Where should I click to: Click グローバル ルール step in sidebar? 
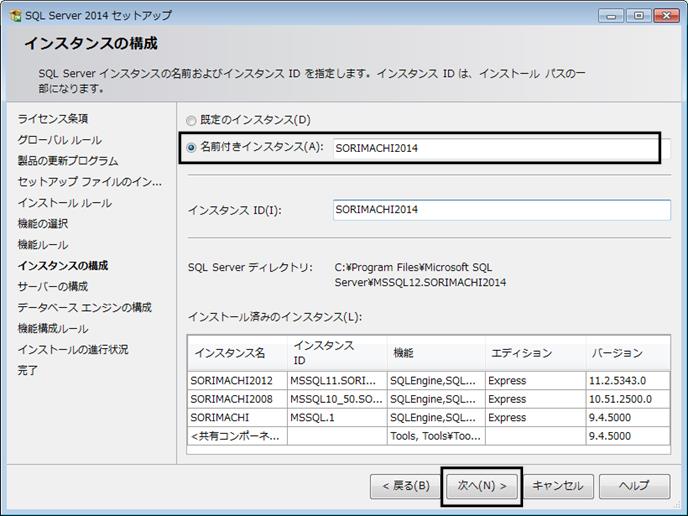pos(60,140)
